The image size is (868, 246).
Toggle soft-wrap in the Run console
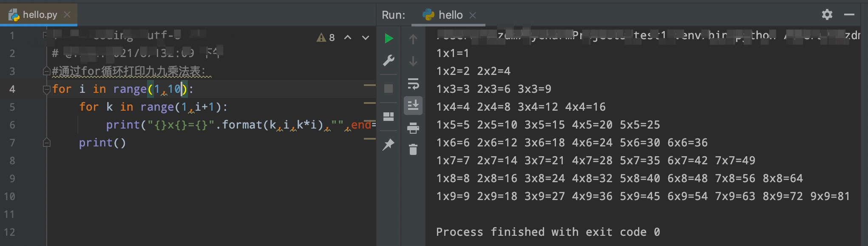413,84
